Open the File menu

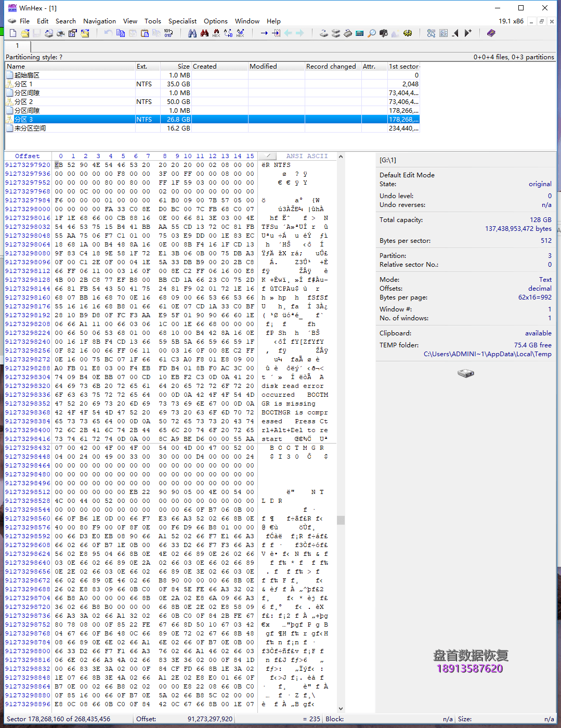[x=24, y=21]
